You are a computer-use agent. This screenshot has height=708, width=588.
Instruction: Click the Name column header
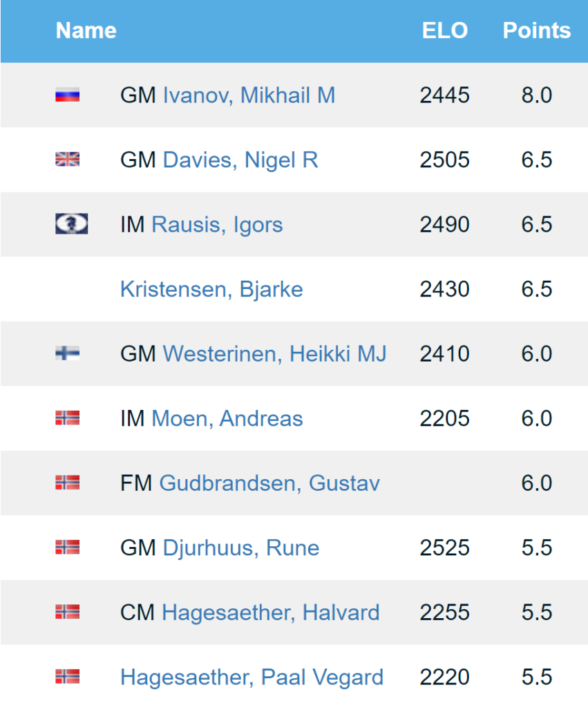[86, 30]
